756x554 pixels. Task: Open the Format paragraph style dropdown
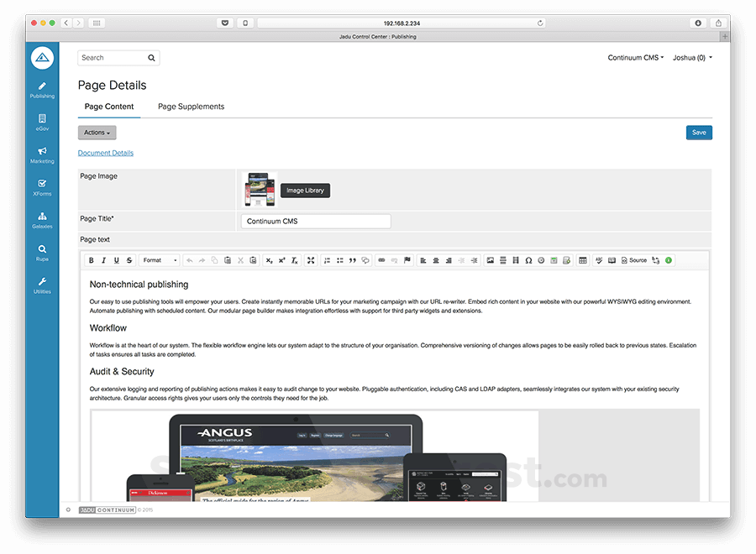pyautogui.click(x=160, y=260)
